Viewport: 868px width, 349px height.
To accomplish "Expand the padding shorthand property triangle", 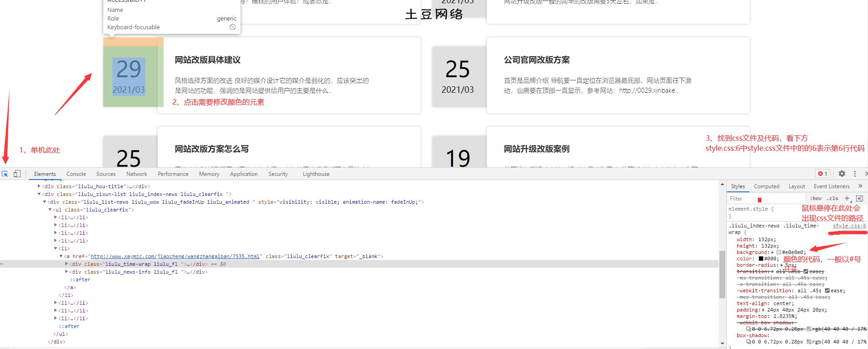I will tap(763, 310).
